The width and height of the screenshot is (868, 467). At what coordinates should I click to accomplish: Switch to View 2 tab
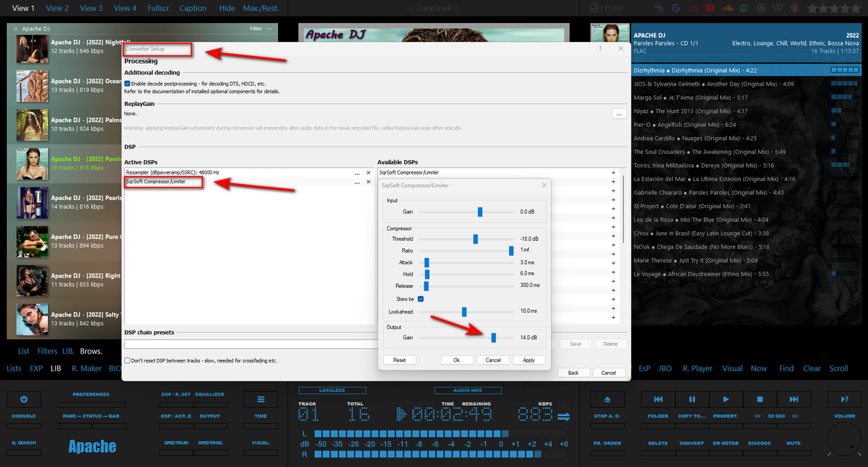pos(57,8)
